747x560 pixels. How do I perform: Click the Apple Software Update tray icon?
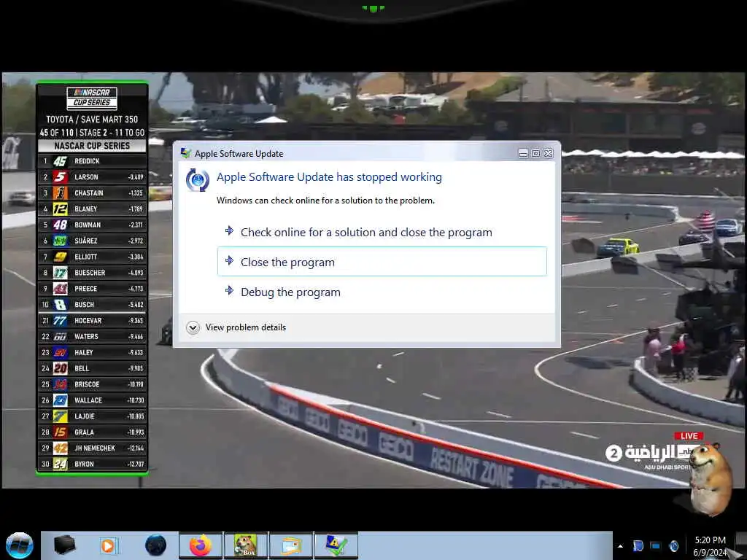673,545
